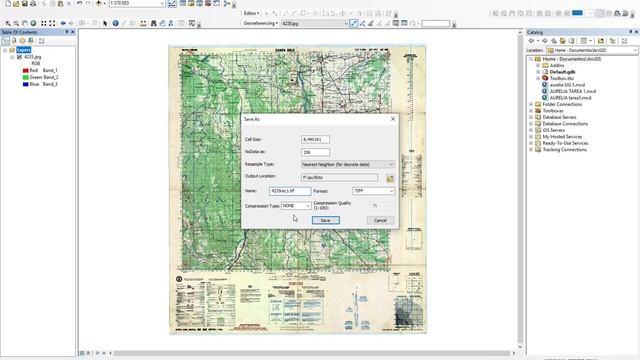Viewport: 640px width, 360px height.
Task: Open the Georeferencing layer dropdown 4235.jpg
Action: [346, 23]
